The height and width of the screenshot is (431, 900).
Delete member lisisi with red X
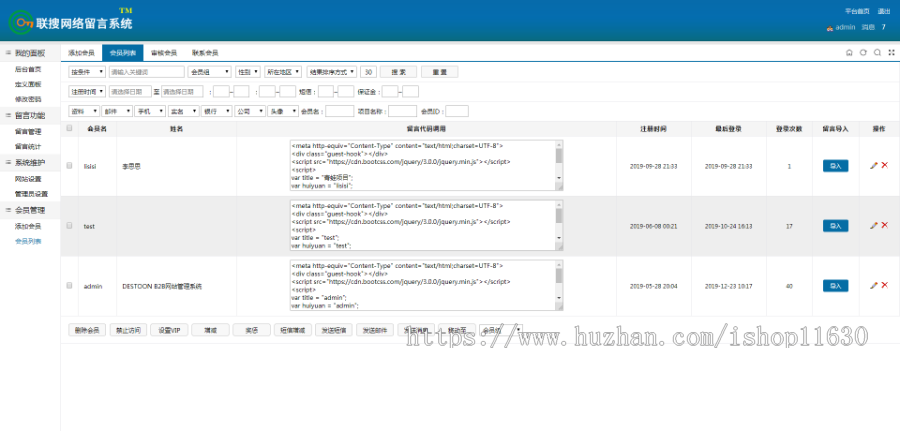[885, 165]
